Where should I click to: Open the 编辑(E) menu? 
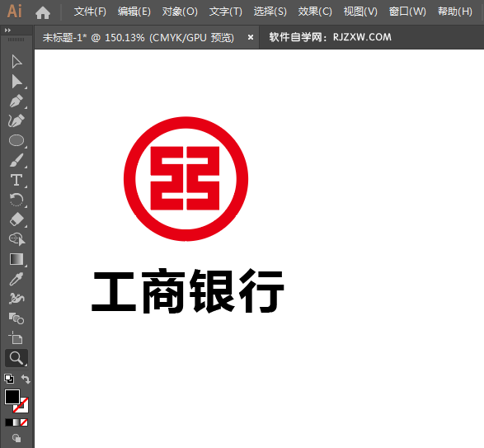pyautogui.click(x=134, y=12)
